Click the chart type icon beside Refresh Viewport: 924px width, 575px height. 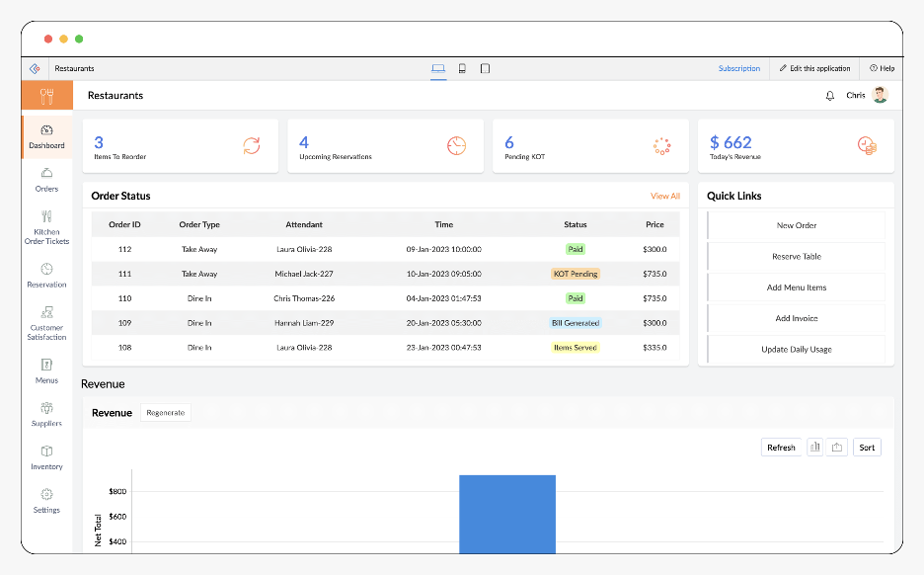click(814, 447)
